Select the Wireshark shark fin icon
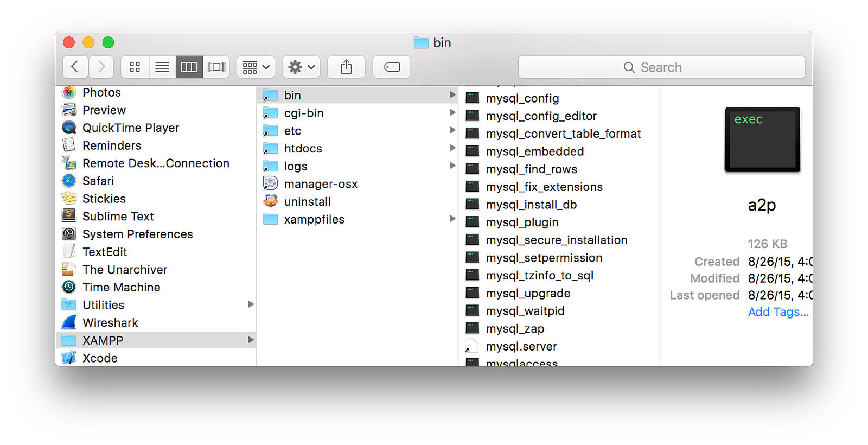 [69, 322]
